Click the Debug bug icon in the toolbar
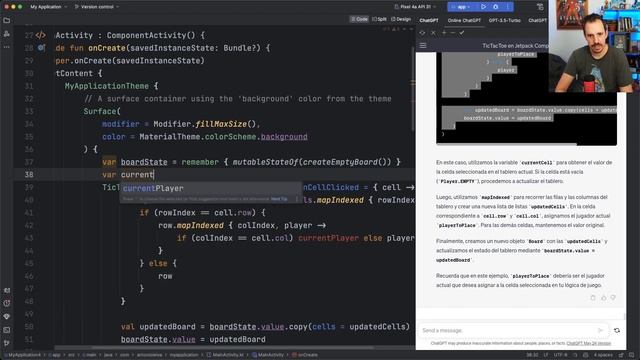Viewport: 640px width, 360px height. tap(496, 7)
